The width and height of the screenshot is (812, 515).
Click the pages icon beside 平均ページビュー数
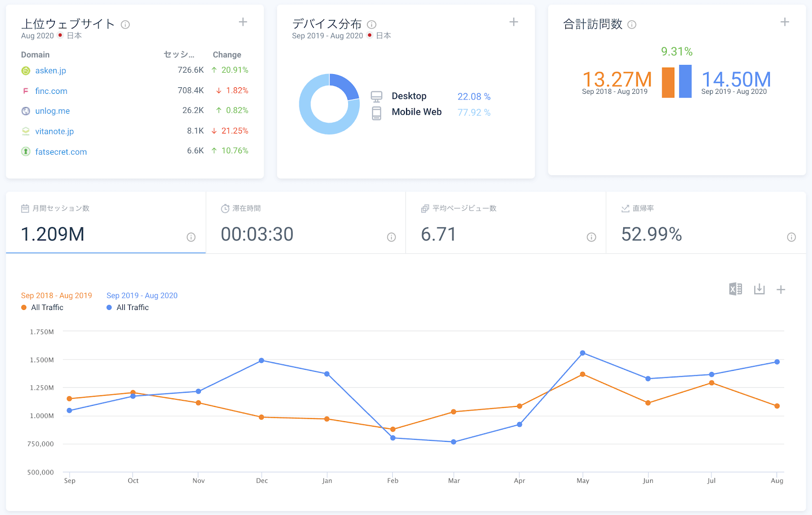pos(425,209)
